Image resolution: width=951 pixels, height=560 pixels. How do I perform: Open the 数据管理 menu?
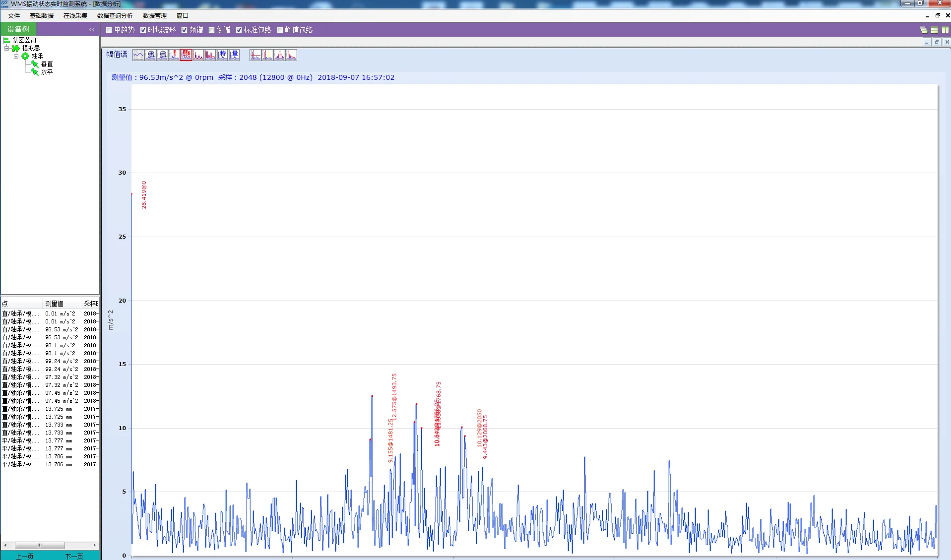155,16
